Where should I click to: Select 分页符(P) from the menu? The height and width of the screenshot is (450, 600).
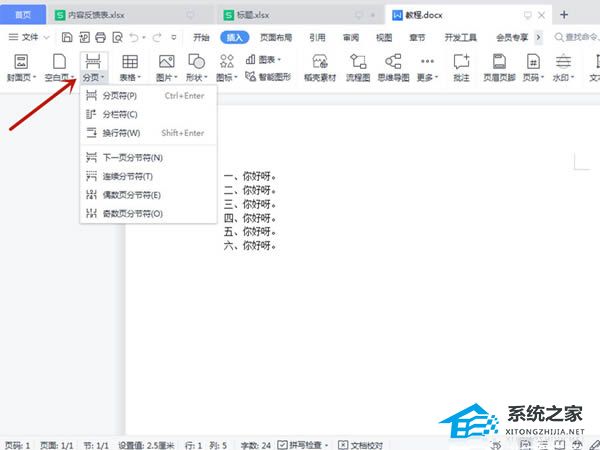[148, 96]
